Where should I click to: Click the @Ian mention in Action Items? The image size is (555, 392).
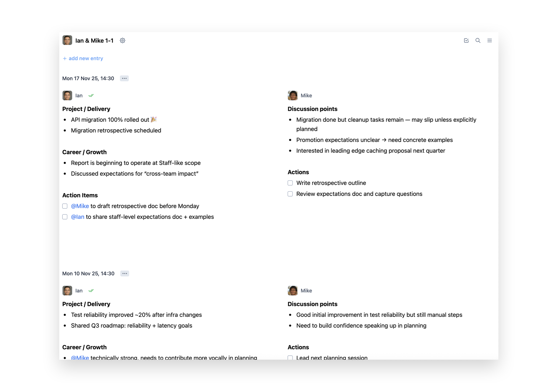coord(78,217)
